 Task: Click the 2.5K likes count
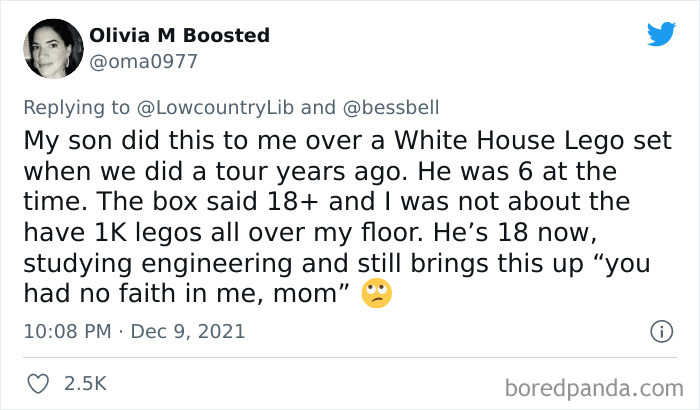[x=86, y=383]
